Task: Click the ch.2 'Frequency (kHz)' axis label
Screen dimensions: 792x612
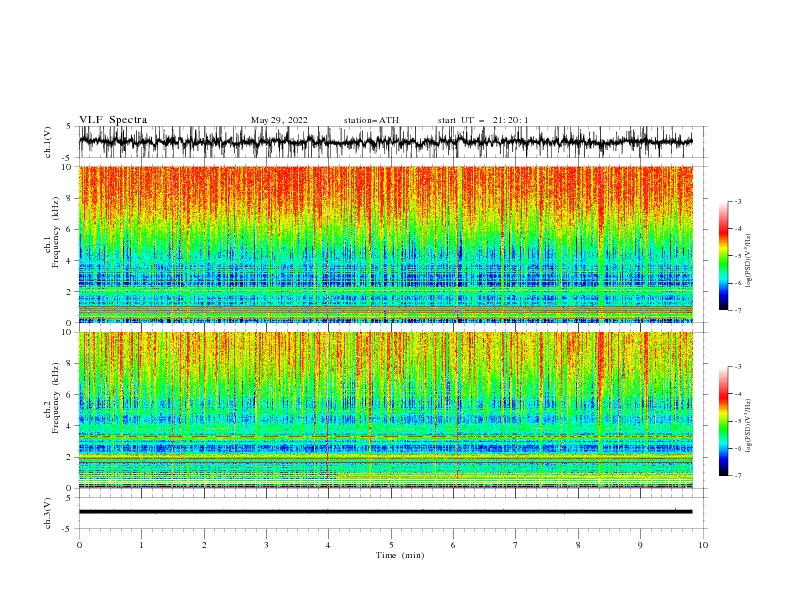Action: [56, 398]
